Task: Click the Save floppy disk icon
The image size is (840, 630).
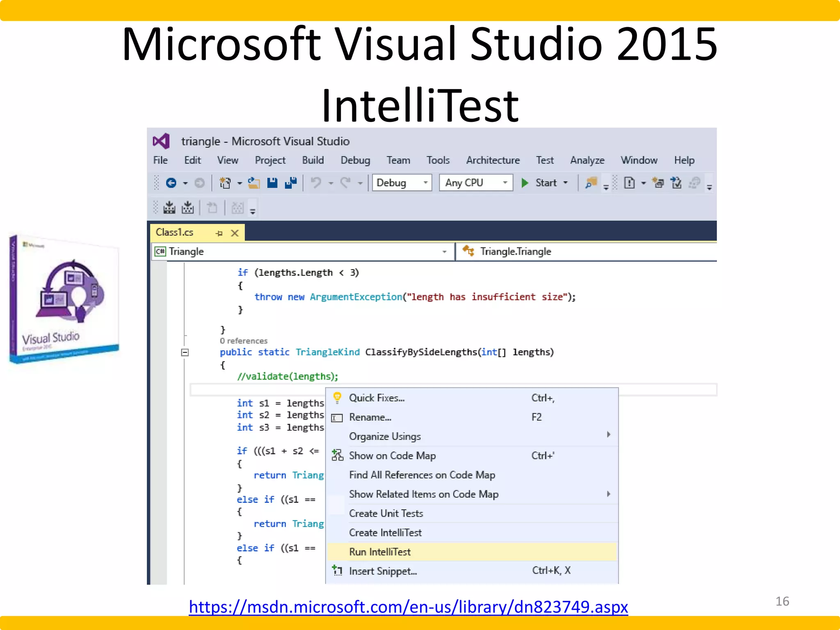Action: click(x=272, y=183)
